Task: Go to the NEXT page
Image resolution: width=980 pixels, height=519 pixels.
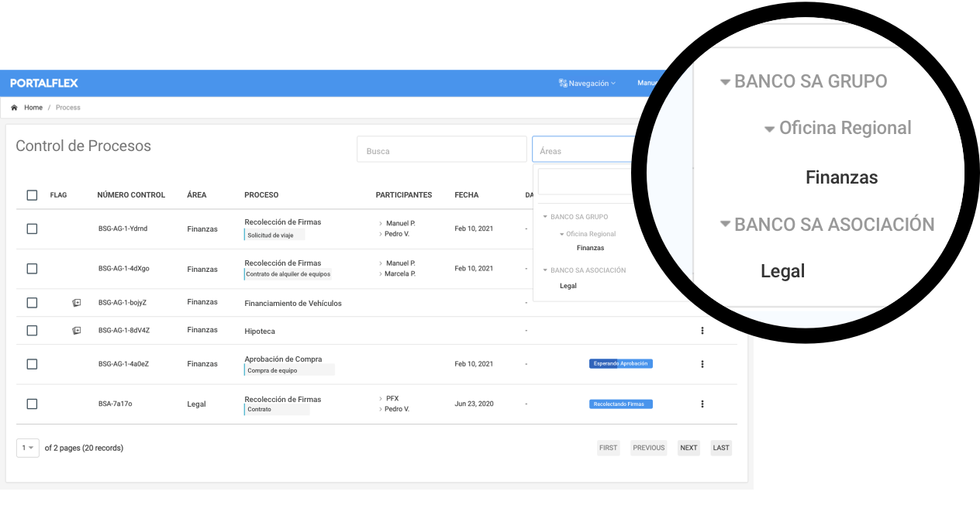Action: point(688,448)
